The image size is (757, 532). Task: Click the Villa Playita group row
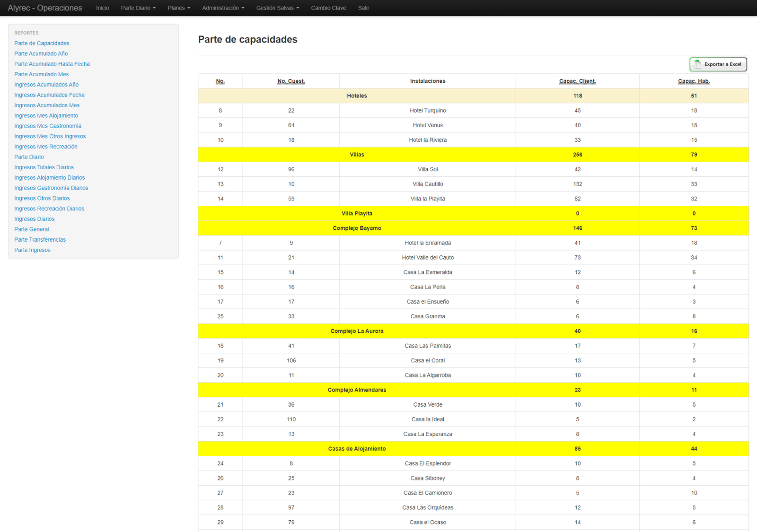point(473,213)
